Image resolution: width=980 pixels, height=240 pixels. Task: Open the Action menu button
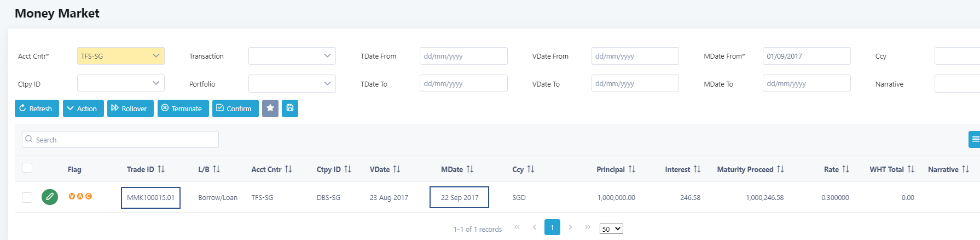coord(83,108)
